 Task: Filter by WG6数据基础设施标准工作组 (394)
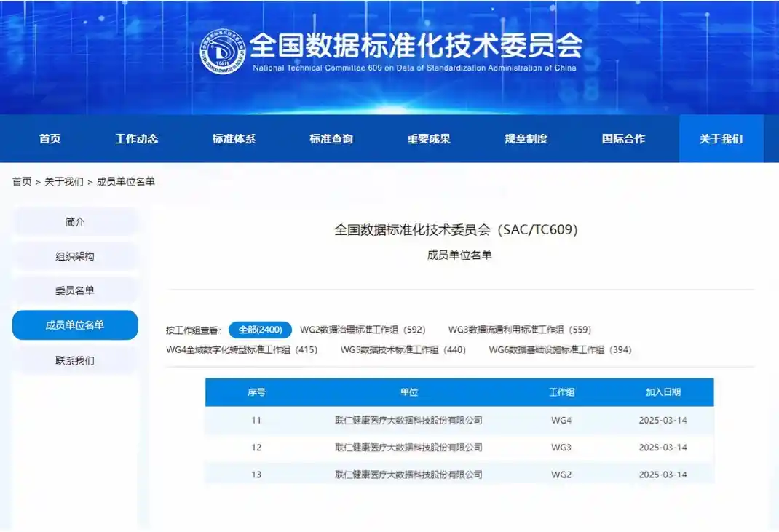(560, 350)
